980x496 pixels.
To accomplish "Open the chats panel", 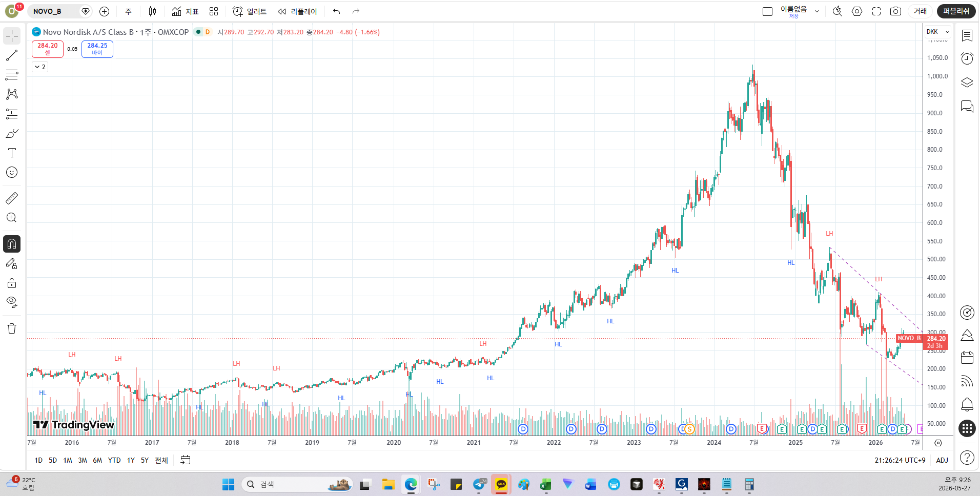I will pos(967,106).
